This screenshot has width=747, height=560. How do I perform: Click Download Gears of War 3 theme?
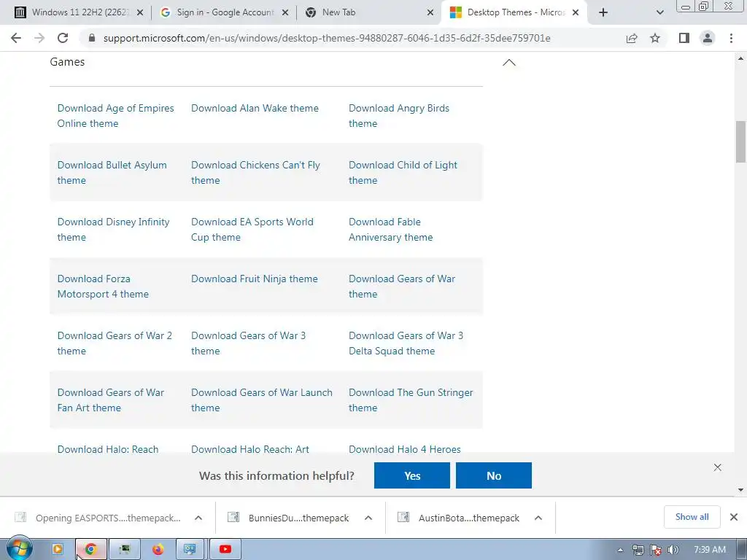248,343
